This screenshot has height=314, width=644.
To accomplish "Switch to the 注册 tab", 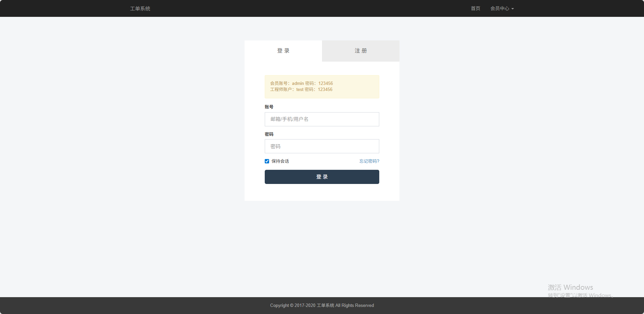I will point(361,51).
